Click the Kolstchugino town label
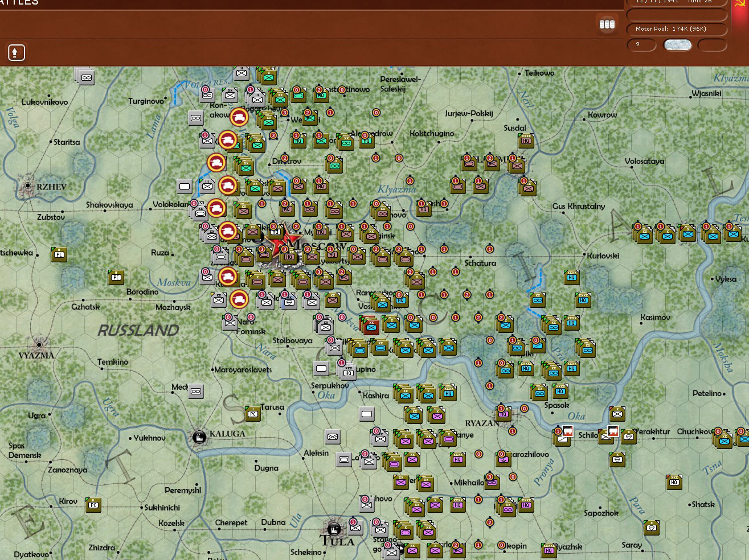Viewport: 749px width, 560px height. coord(432,134)
